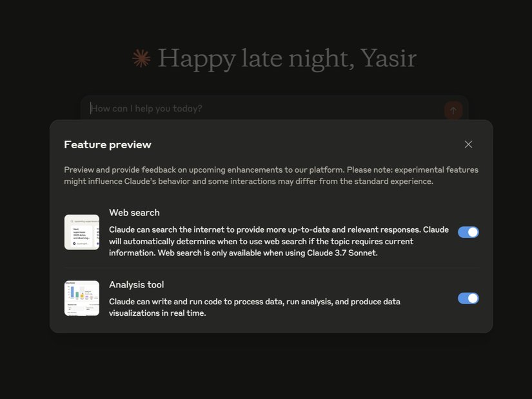Click the blue bar in Analysis thumbnail chart

click(x=72, y=292)
